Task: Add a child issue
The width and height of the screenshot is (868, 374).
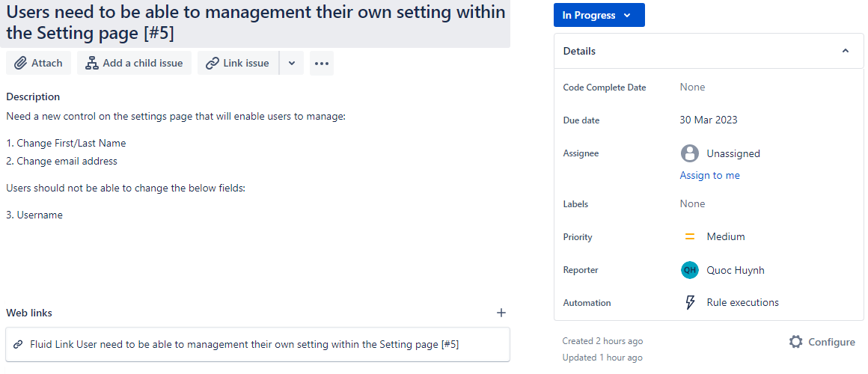Action: [x=134, y=63]
